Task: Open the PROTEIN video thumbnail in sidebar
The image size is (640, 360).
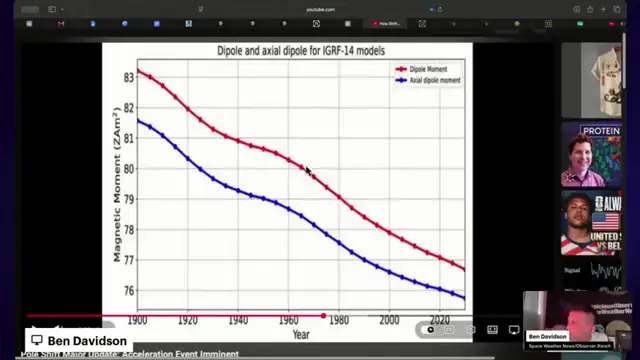Action: point(591,155)
